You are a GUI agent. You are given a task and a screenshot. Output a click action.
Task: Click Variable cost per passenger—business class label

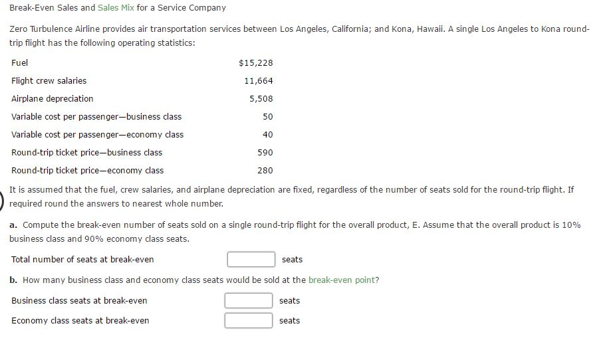pos(96,117)
